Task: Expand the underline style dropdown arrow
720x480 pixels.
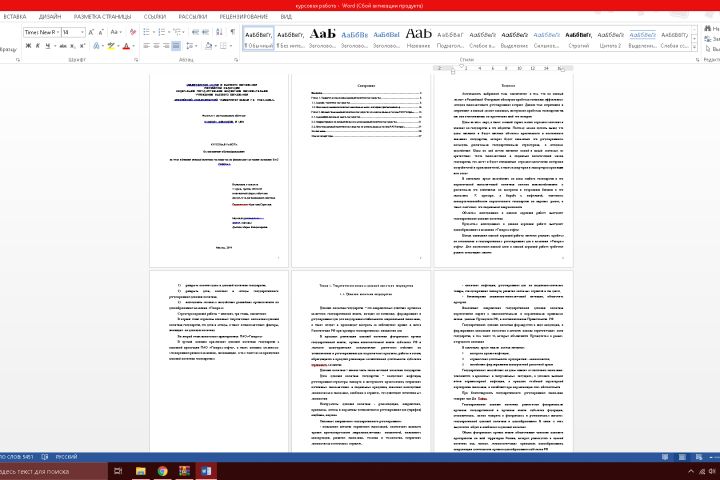Action: [55, 46]
